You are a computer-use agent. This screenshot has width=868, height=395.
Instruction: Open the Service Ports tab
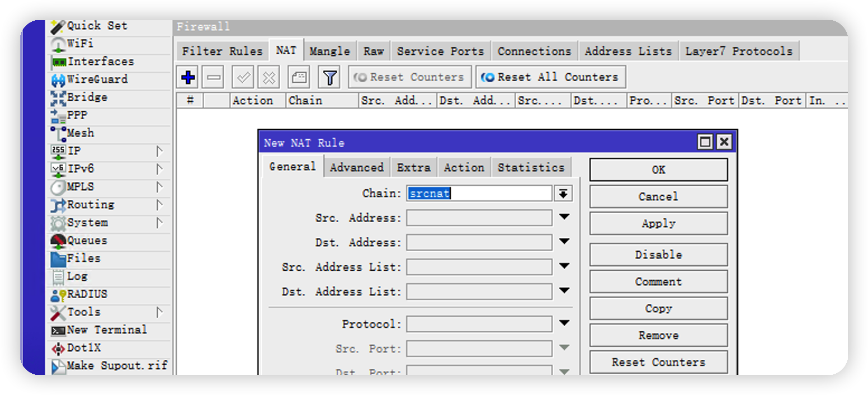coord(441,51)
